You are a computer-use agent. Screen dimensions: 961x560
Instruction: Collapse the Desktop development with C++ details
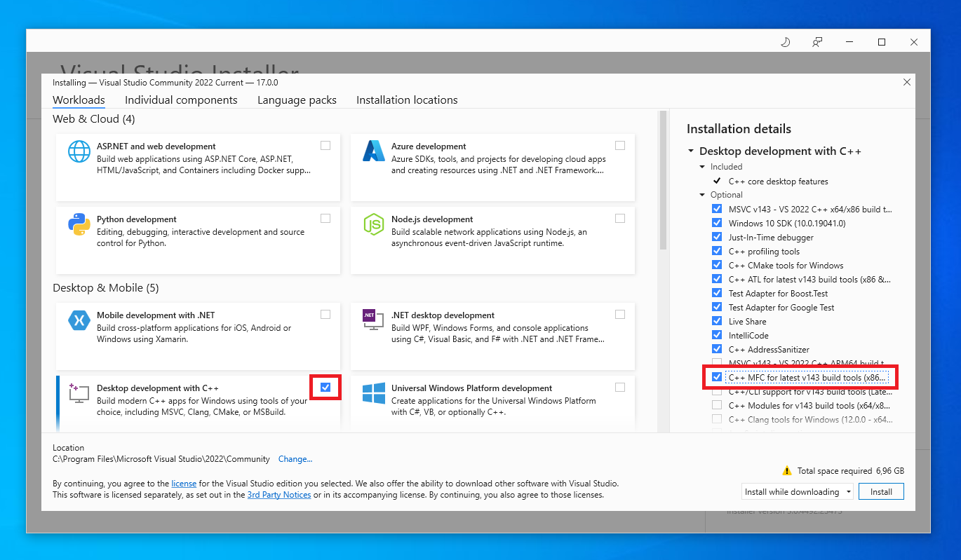(x=691, y=151)
